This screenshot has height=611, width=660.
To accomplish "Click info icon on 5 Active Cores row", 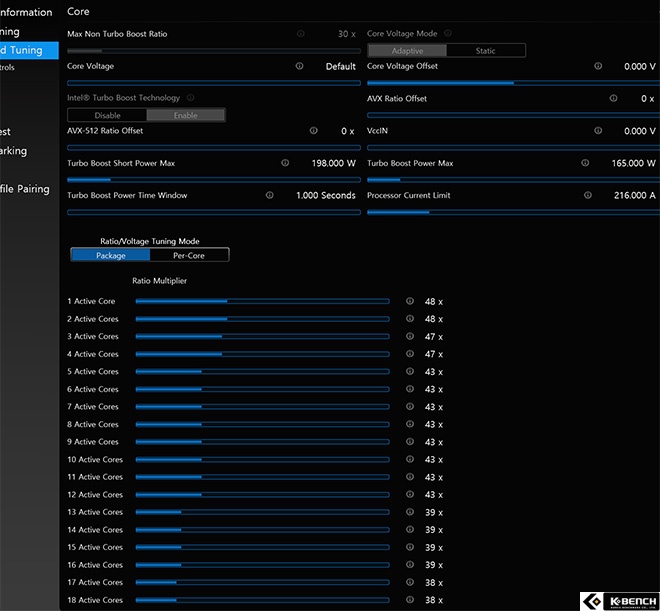I will coord(410,372).
